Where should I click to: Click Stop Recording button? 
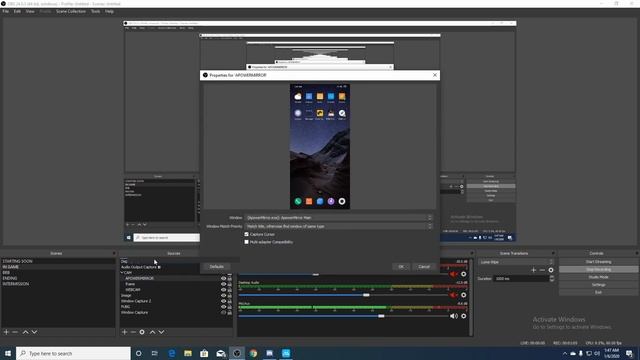598,270
